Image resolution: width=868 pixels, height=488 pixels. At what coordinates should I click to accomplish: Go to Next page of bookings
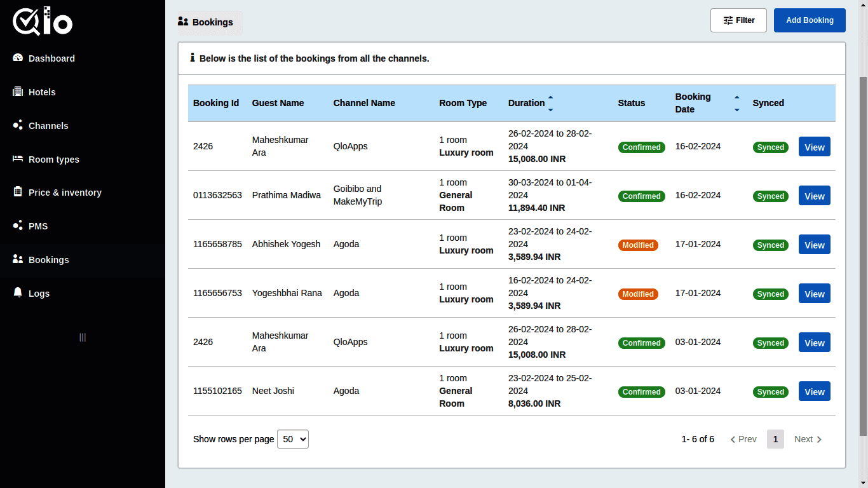coord(807,439)
